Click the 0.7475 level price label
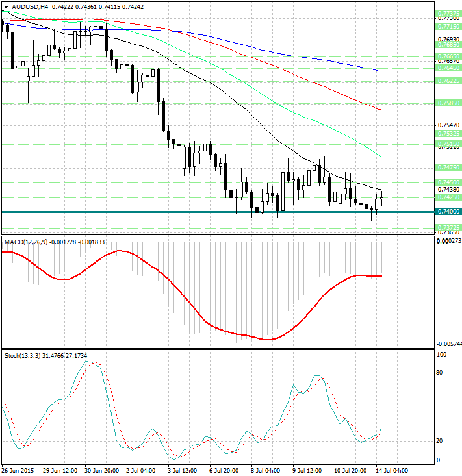The image size is (462, 476). tap(448, 167)
